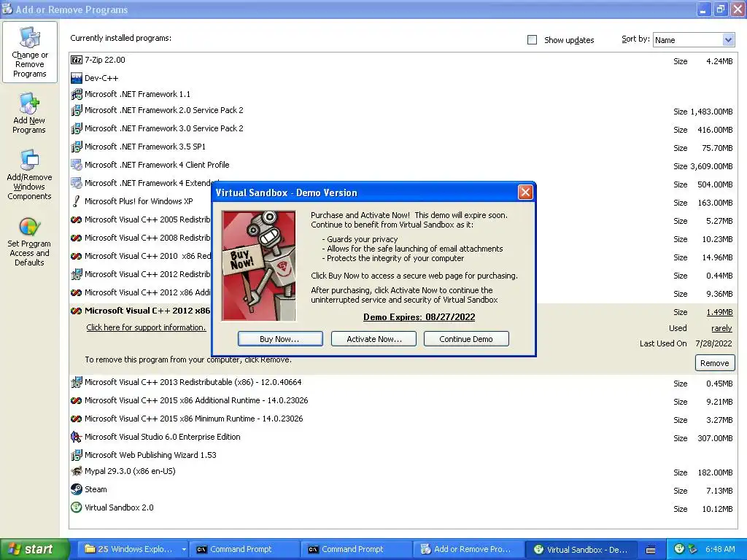The height and width of the screenshot is (560, 747).
Task: Click the Mypal 29.3.0 icon
Action: pos(76,472)
